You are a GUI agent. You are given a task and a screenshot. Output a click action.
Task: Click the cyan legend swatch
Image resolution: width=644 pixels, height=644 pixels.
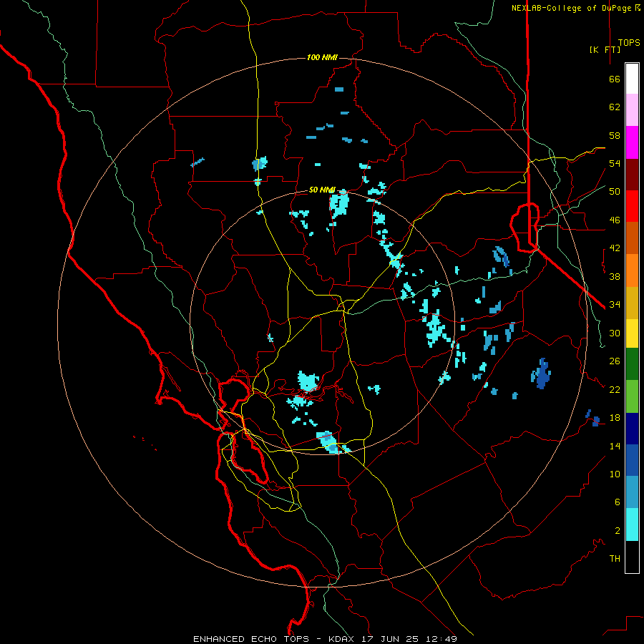click(x=632, y=524)
